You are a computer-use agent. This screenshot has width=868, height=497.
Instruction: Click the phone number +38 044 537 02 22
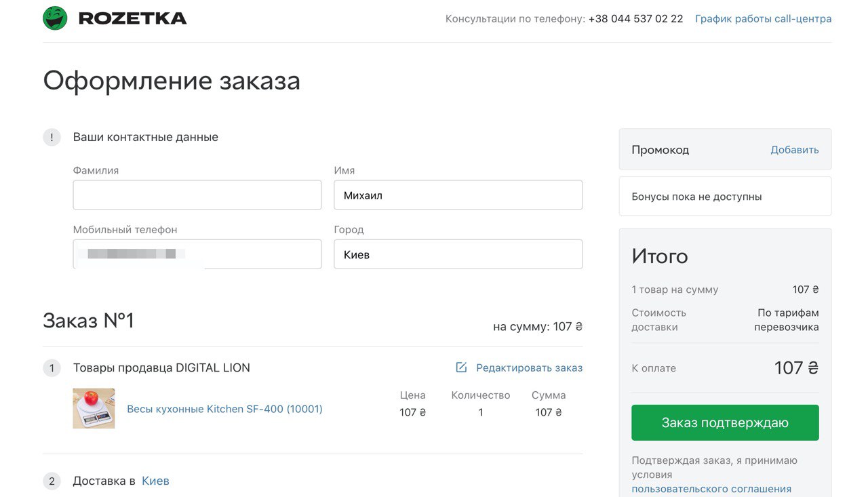[635, 19]
